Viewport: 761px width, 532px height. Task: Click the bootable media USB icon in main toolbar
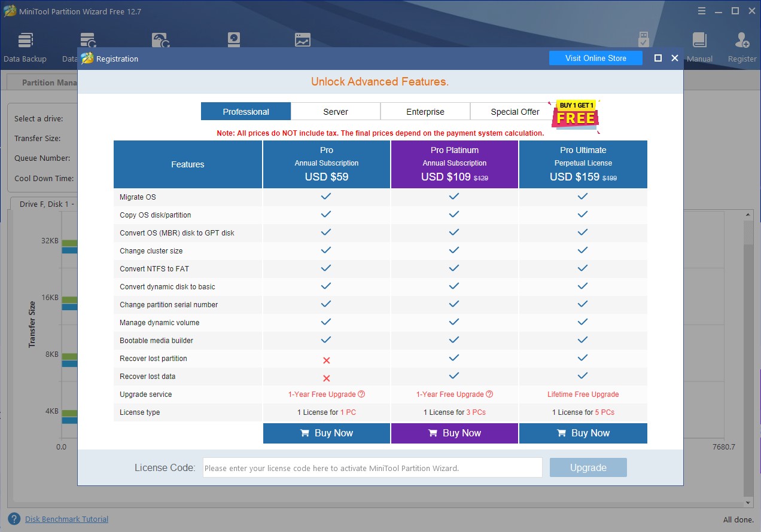coord(643,40)
